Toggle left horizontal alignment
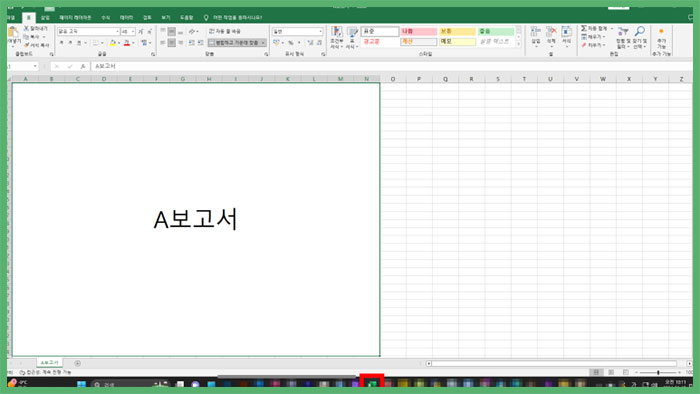Image resolution: width=700 pixels, height=394 pixels. [163, 43]
